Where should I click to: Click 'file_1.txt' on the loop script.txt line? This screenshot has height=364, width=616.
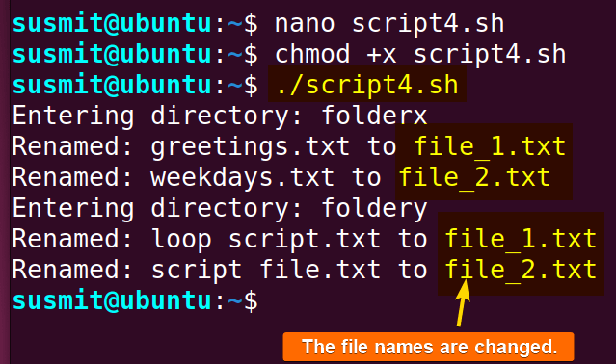[521, 239]
